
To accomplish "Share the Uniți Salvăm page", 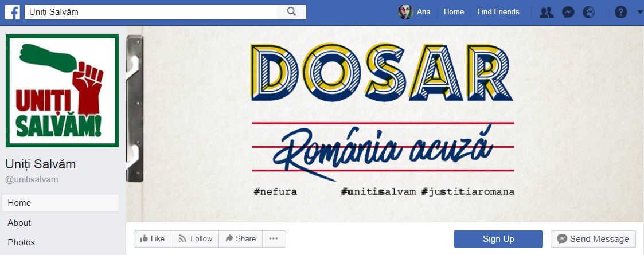I will 241,238.
